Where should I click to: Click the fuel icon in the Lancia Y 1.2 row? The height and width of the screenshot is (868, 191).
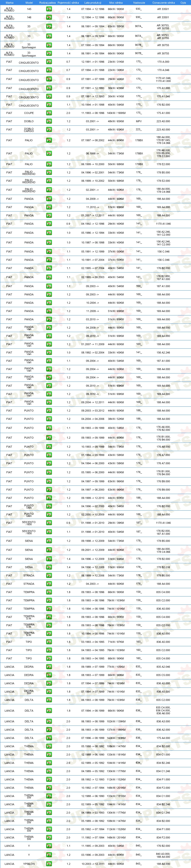pos(49,855)
